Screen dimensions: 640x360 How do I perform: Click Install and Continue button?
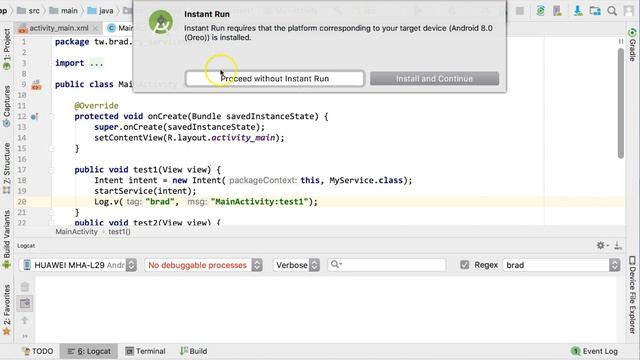click(434, 78)
